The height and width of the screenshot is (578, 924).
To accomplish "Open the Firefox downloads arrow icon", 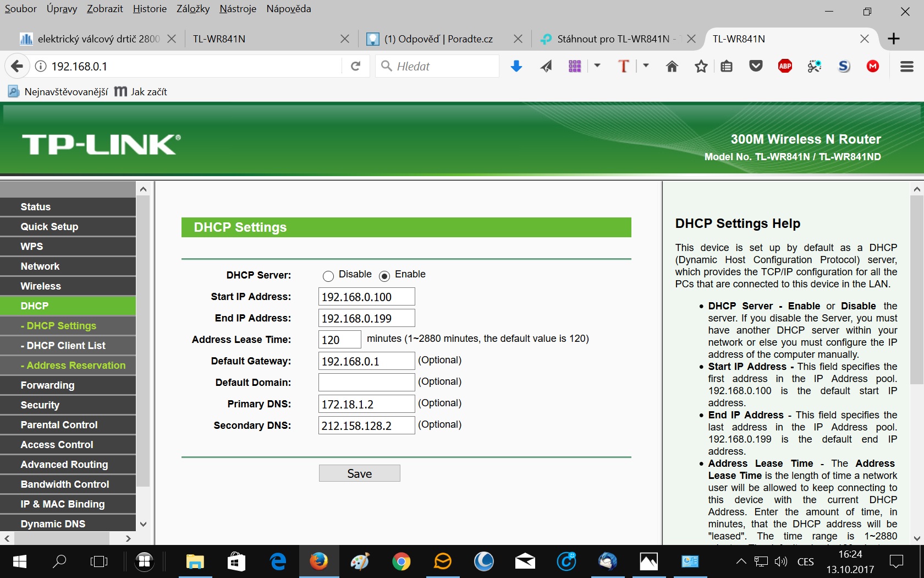I will 516,67.
